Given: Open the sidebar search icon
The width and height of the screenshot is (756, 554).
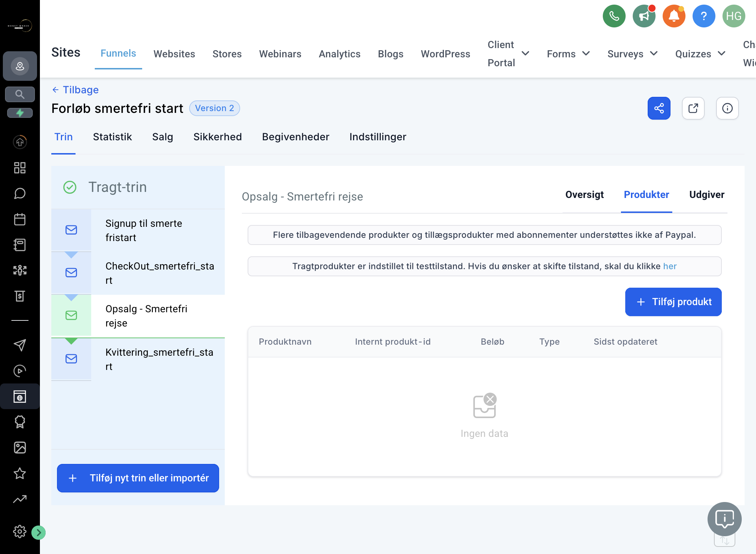Looking at the screenshot, I should [20, 94].
